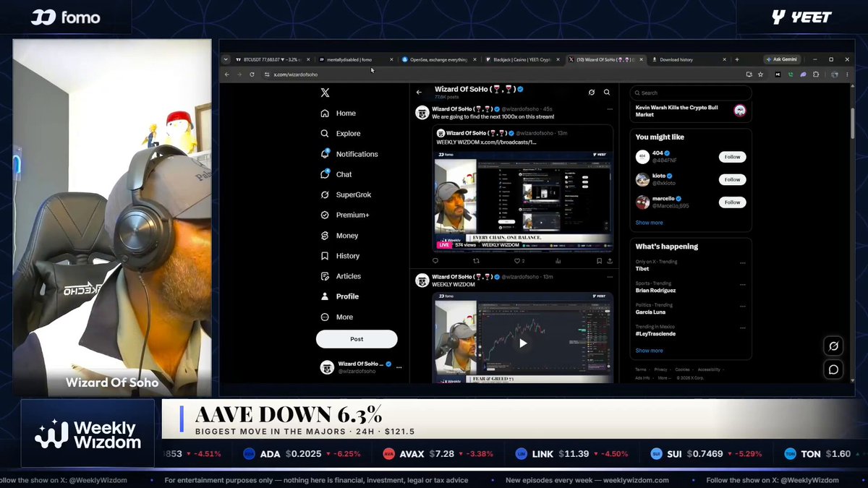868x488 pixels.
Task: Click the X logo in the sidebar
Action: pyautogui.click(x=325, y=93)
